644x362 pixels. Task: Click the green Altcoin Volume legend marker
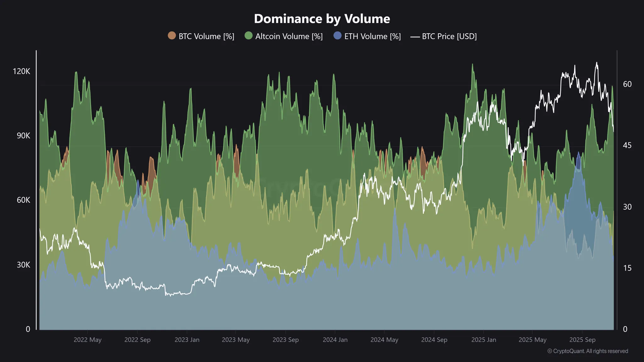[248, 36]
